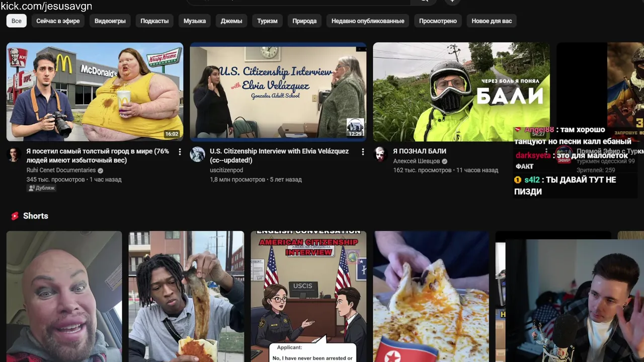644x362 pixels.
Task: Click the 12:29 duration badge
Action: (355, 134)
